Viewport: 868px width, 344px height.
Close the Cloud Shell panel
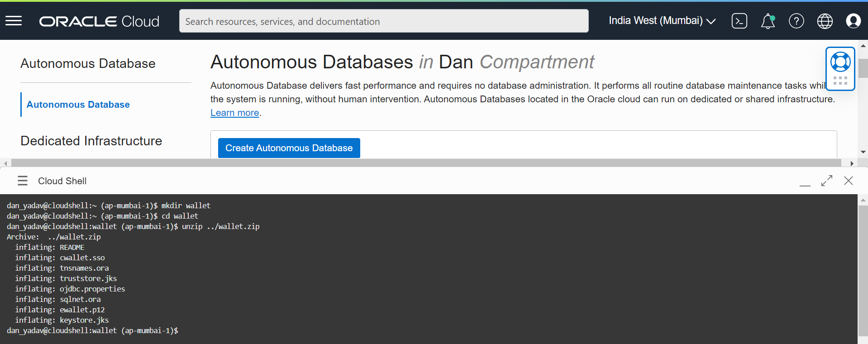[x=849, y=181]
